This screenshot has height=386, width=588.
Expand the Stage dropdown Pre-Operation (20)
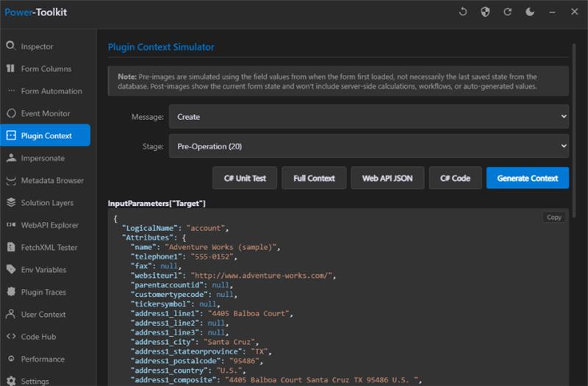click(x=369, y=146)
